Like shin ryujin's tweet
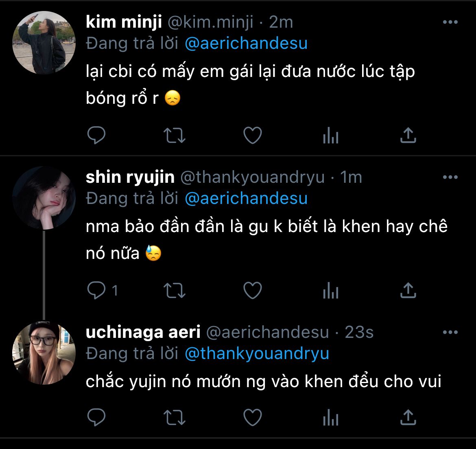The width and height of the screenshot is (476, 449). (252, 291)
